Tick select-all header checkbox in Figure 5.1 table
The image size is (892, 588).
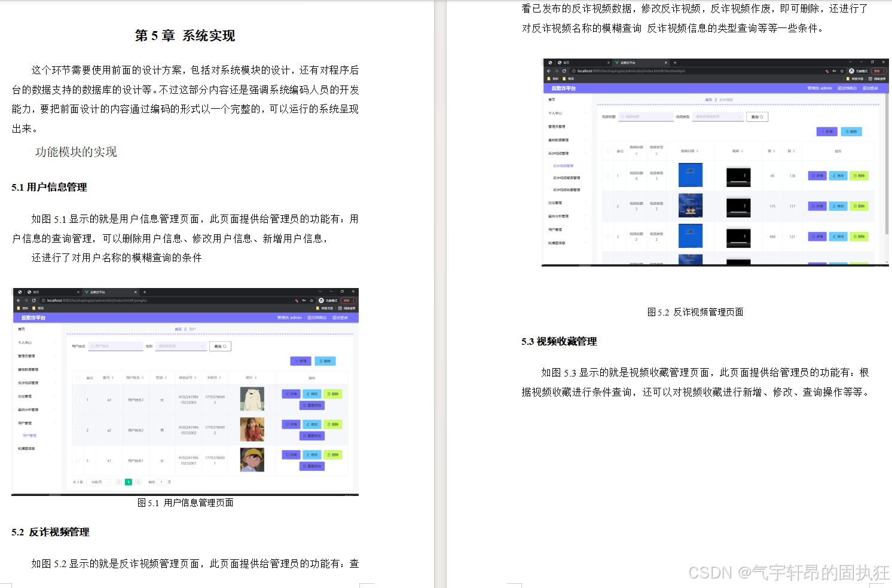pyautogui.click(x=78, y=378)
